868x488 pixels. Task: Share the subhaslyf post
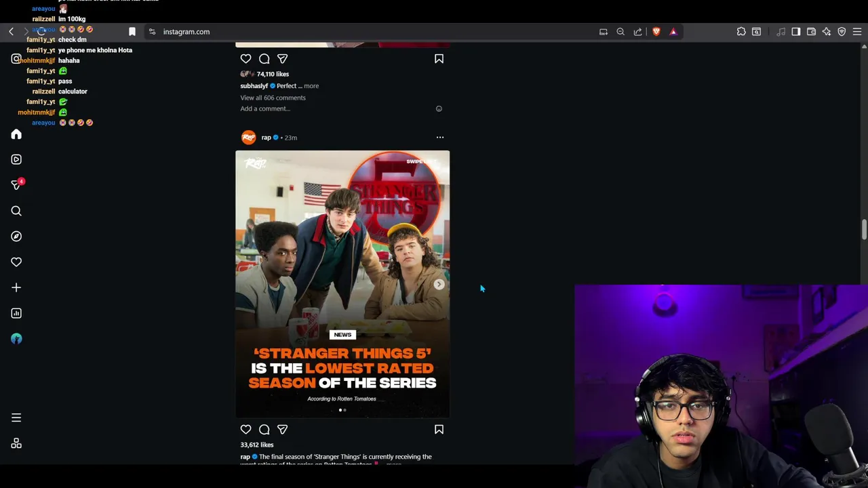point(282,59)
